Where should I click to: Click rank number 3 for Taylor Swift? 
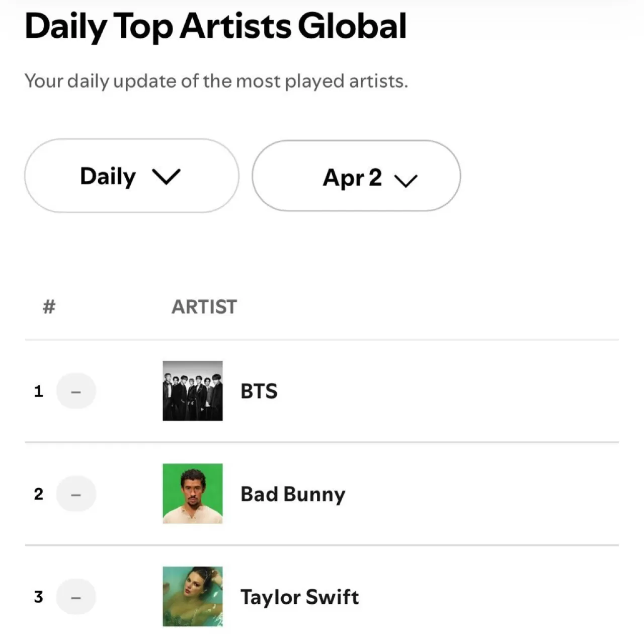38,597
